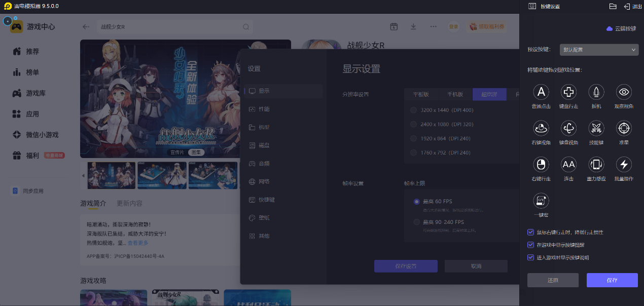Toggle 进入游戏时显示按键说明 checkbox

tap(530, 257)
